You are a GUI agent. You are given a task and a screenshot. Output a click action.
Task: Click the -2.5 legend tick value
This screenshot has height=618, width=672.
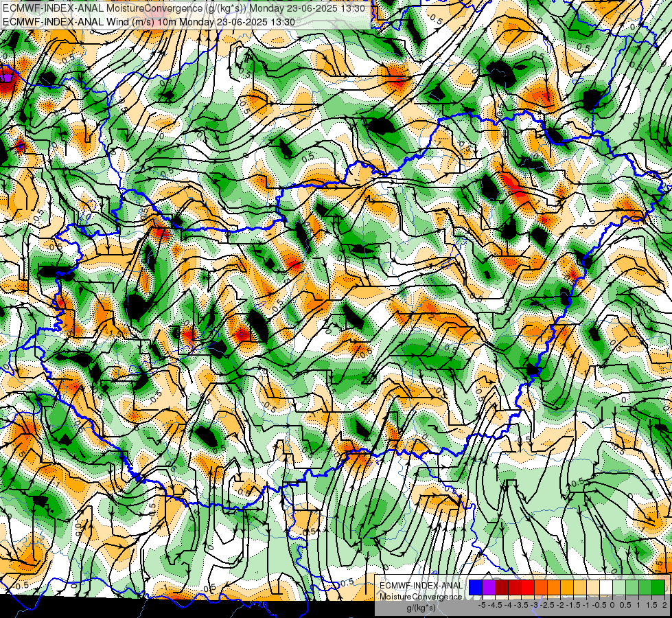tap(547, 605)
